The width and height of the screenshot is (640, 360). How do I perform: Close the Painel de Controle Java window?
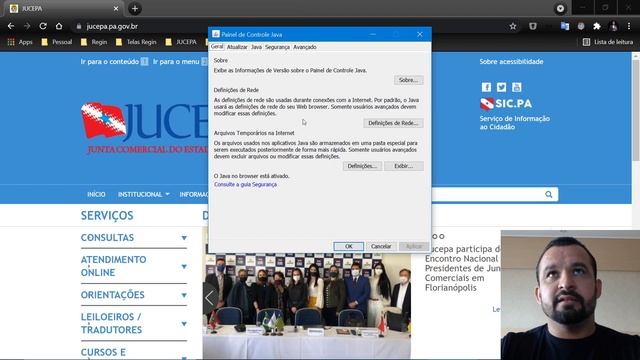click(420, 34)
